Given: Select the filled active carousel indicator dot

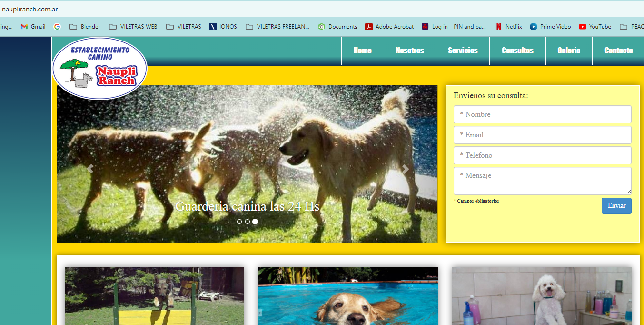Looking at the screenshot, I should click(x=255, y=222).
